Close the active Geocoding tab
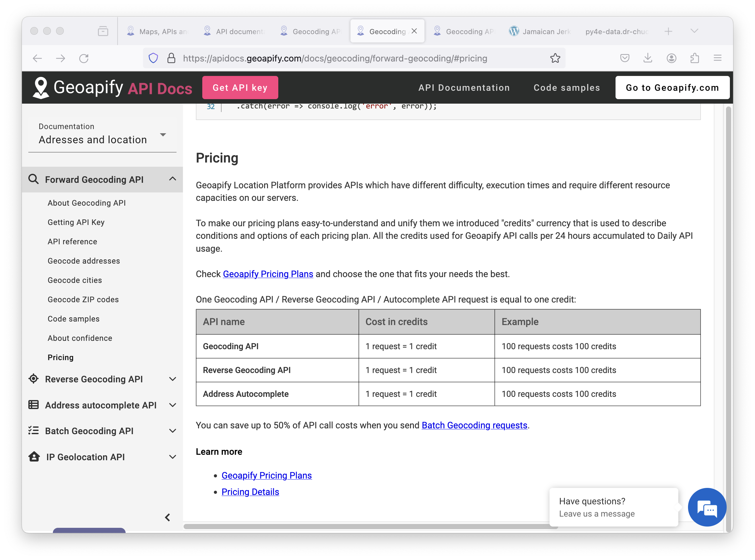The height and width of the screenshot is (560, 755). (x=414, y=31)
